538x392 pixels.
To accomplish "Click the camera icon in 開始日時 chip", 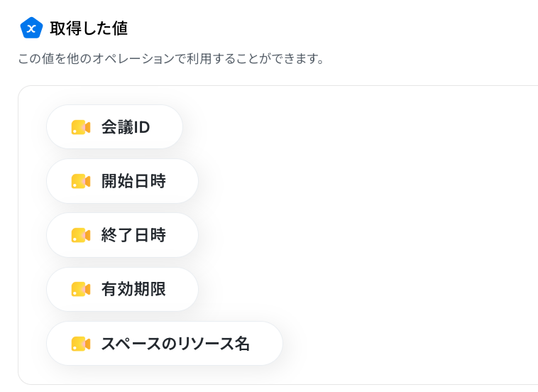I will click(x=81, y=181).
